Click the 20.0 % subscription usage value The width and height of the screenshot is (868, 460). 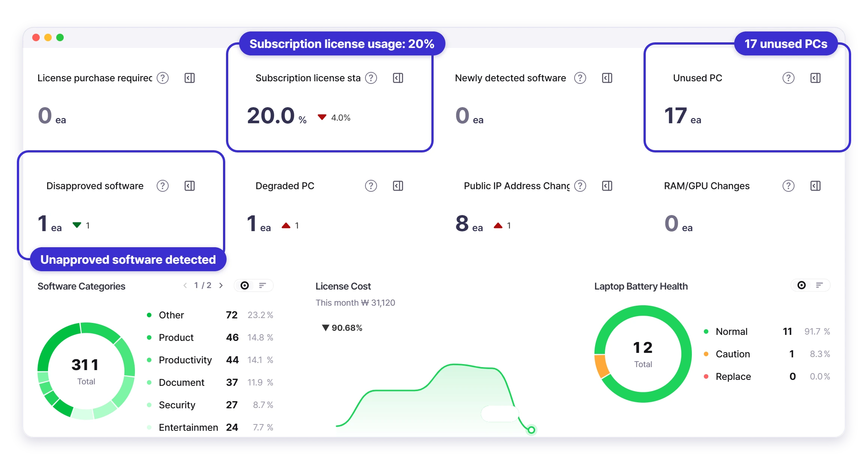tap(277, 116)
